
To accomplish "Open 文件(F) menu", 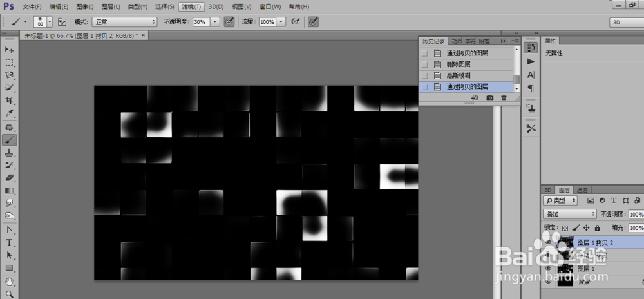I will click(32, 6).
